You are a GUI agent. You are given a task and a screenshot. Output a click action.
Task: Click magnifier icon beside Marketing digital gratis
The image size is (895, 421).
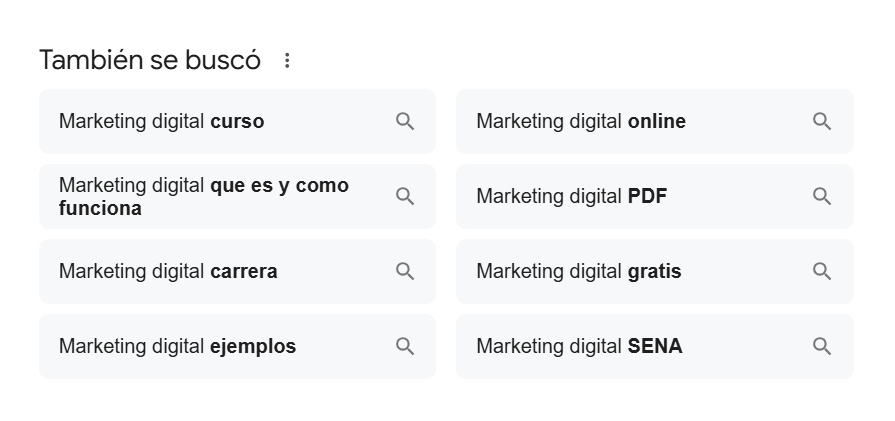822,271
